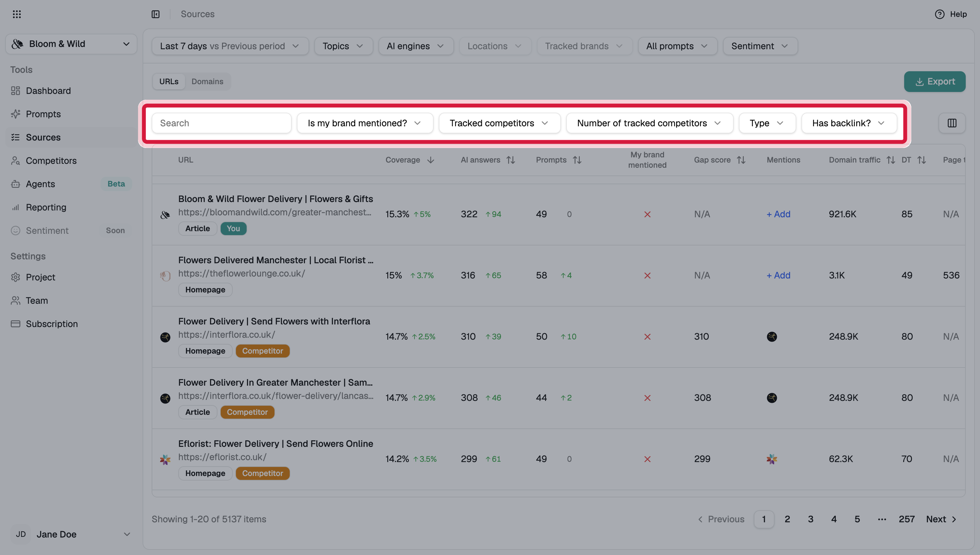
Task: Click Interflora homepage row favicon
Action: pos(165,337)
